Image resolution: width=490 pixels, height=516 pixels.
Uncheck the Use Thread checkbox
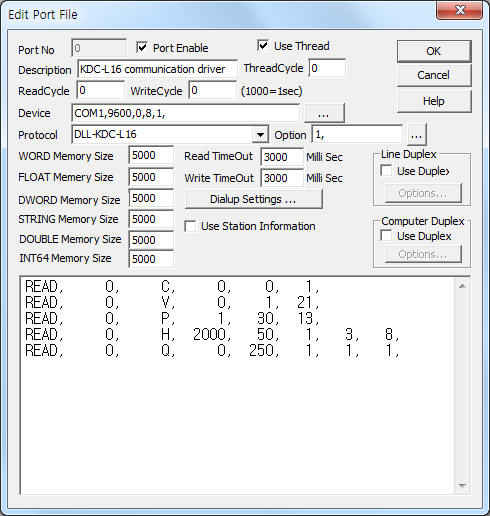click(x=263, y=46)
